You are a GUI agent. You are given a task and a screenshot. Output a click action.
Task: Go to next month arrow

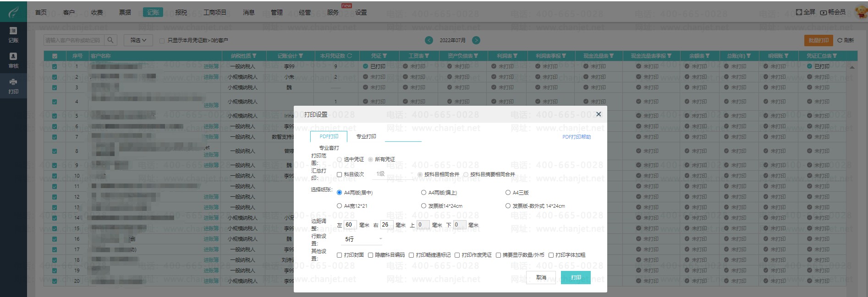tap(476, 40)
